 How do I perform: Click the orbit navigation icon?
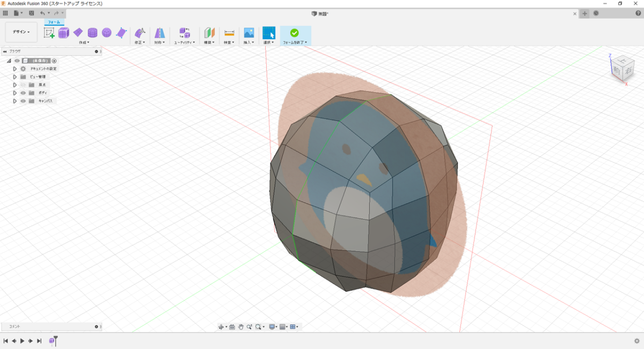point(222,326)
